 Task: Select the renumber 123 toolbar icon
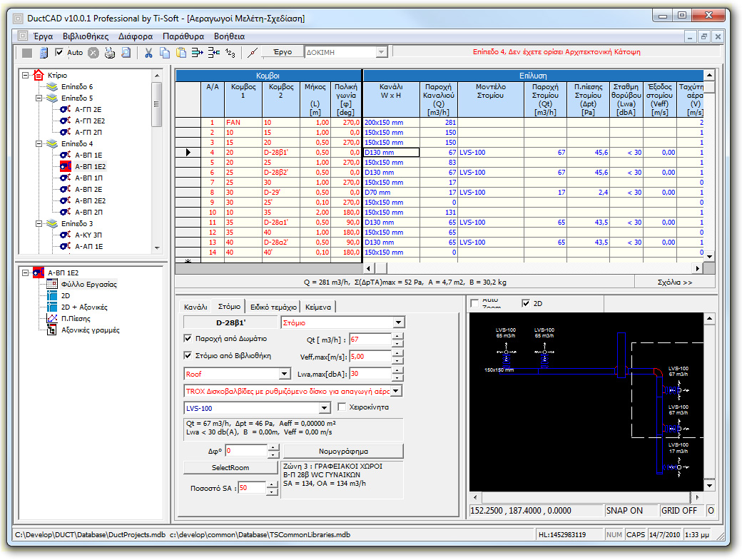coord(230,53)
